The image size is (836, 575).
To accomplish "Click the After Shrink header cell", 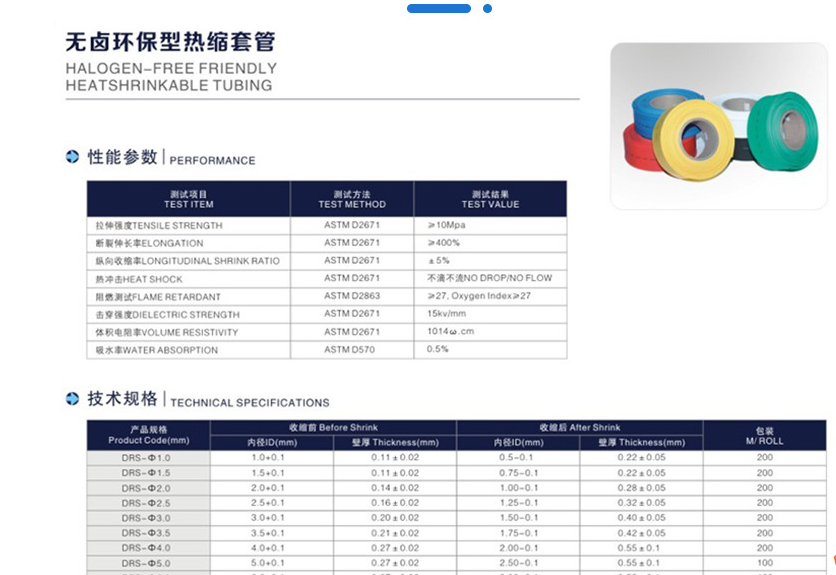I will 580,428.
